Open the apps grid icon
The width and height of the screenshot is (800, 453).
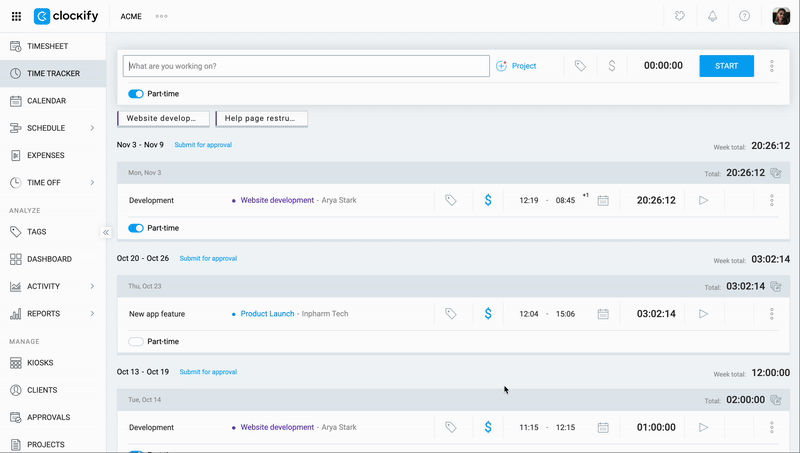pos(16,16)
